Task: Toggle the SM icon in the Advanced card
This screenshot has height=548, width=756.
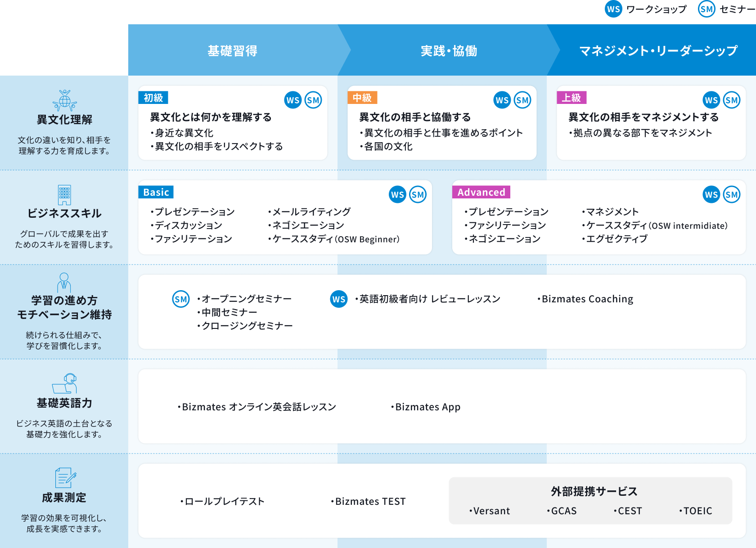Action: tap(732, 194)
